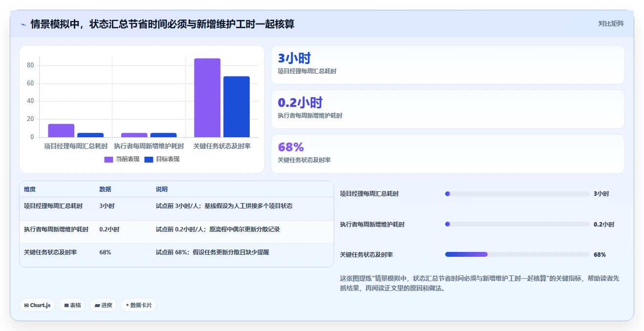The image size is (644, 331).
Task: Click the 68% value beside progress bar
Action: tap(600, 255)
